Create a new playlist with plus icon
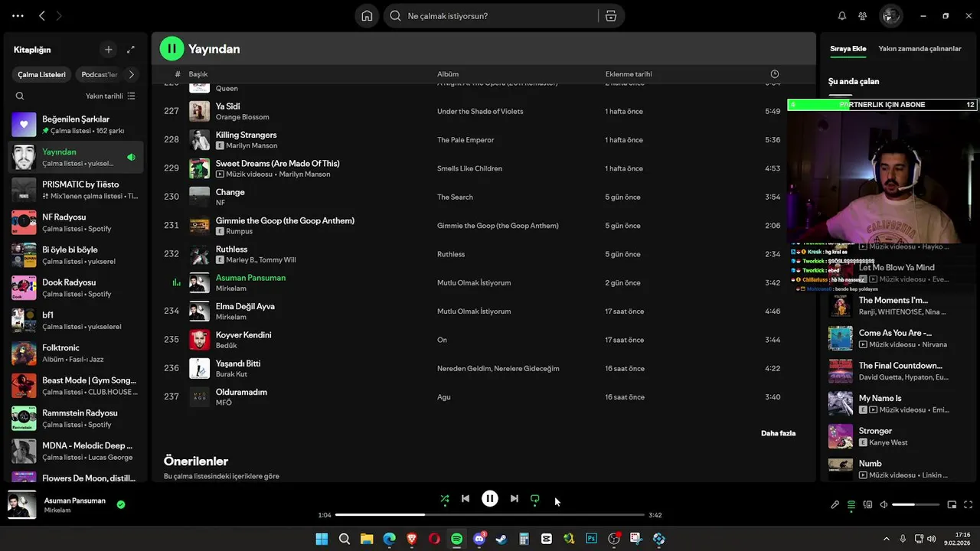 (109, 50)
